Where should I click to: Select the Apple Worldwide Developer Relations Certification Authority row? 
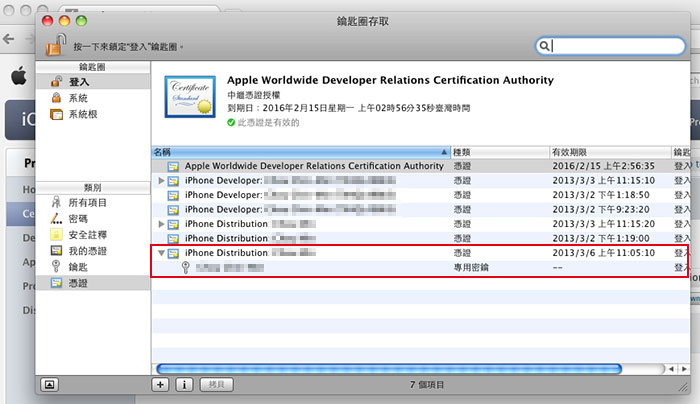(421, 166)
